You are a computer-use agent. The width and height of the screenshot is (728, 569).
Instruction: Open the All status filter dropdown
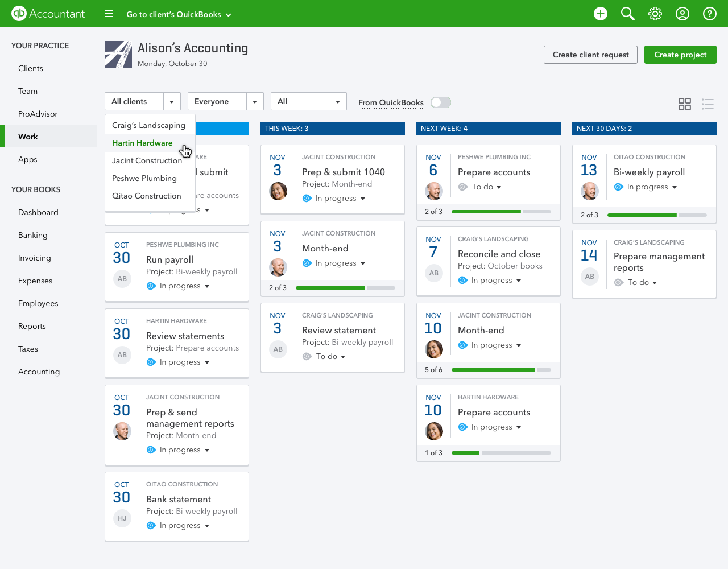click(x=309, y=101)
